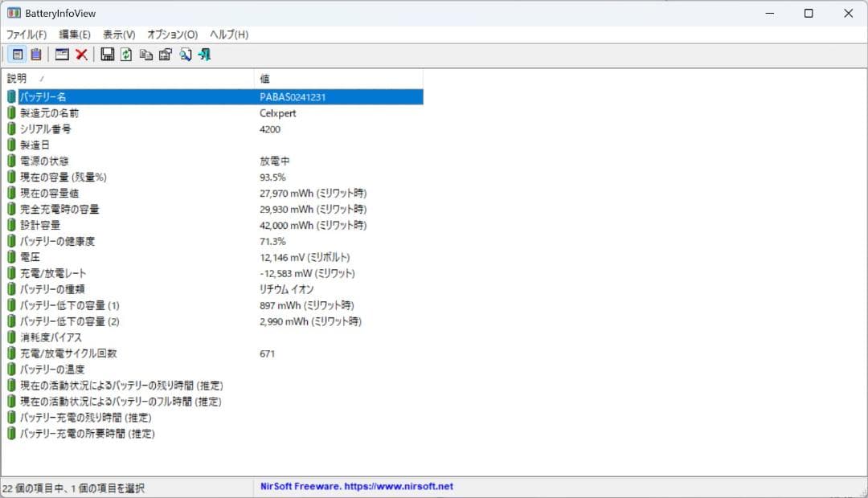The image size is (868, 498).
Task: Open the 編集 menu
Action: coord(74,35)
